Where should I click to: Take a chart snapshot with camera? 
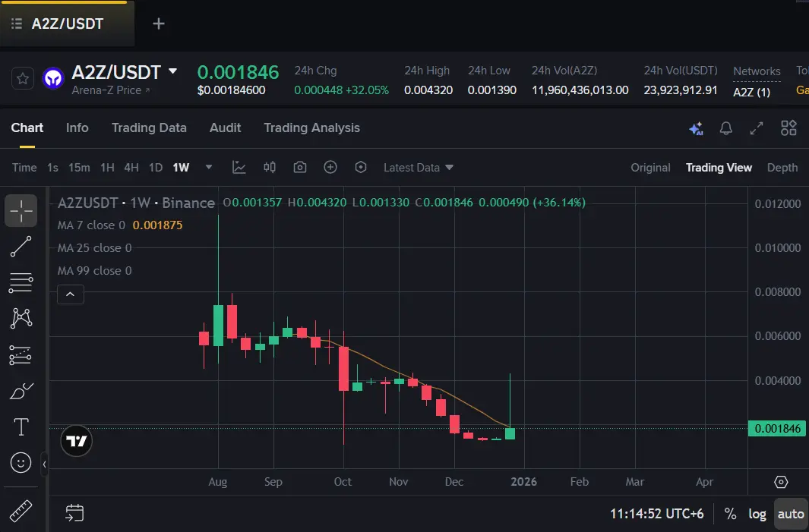coord(300,168)
